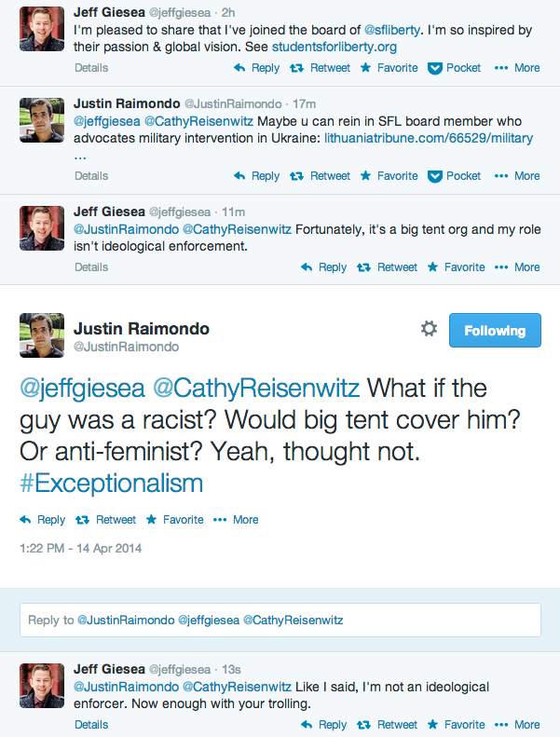
Task: Reply to Jeff Giesea's board announcement tweet
Action: coord(256,68)
